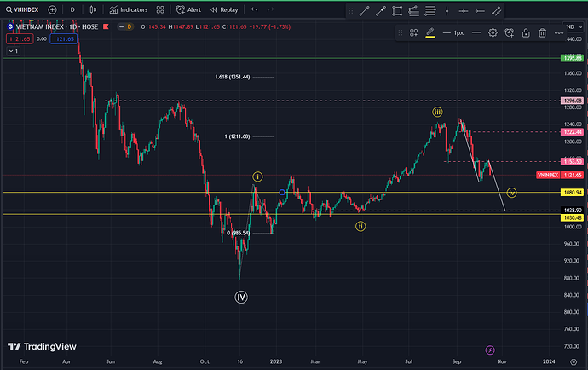
Task: Select the Parallel Channel tool
Action: (496, 11)
